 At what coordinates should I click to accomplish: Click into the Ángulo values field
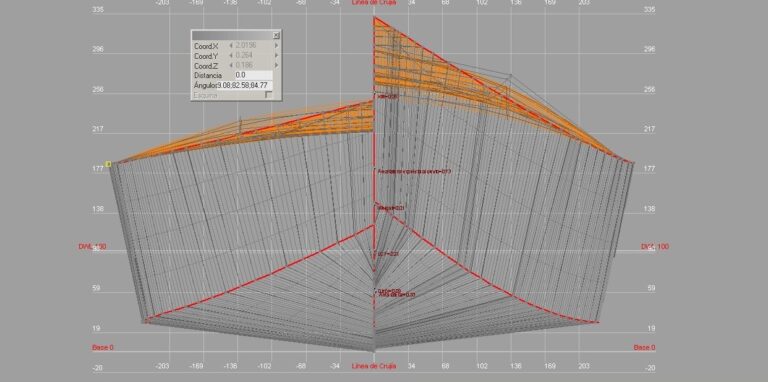[x=245, y=85]
